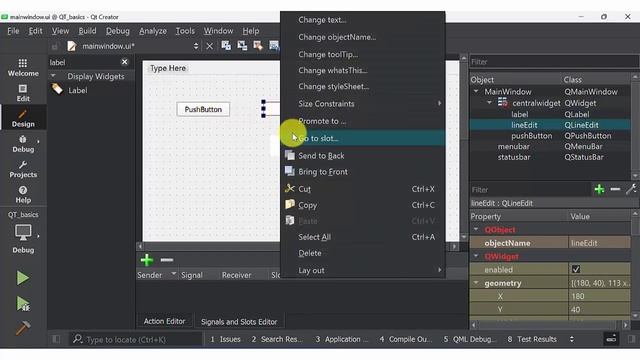Choose Change text... from context menu
The width and height of the screenshot is (640, 360).
click(362, 20)
